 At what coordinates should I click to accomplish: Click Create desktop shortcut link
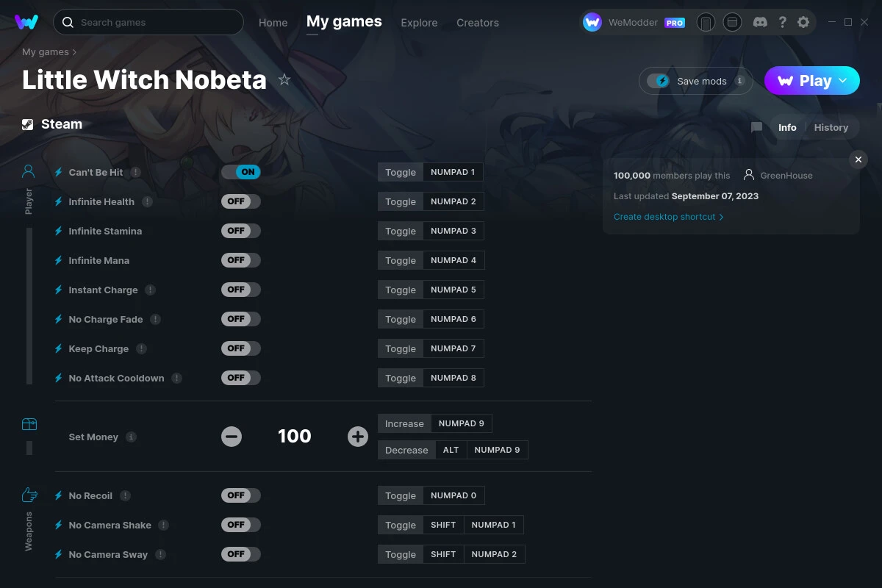[668, 217]
